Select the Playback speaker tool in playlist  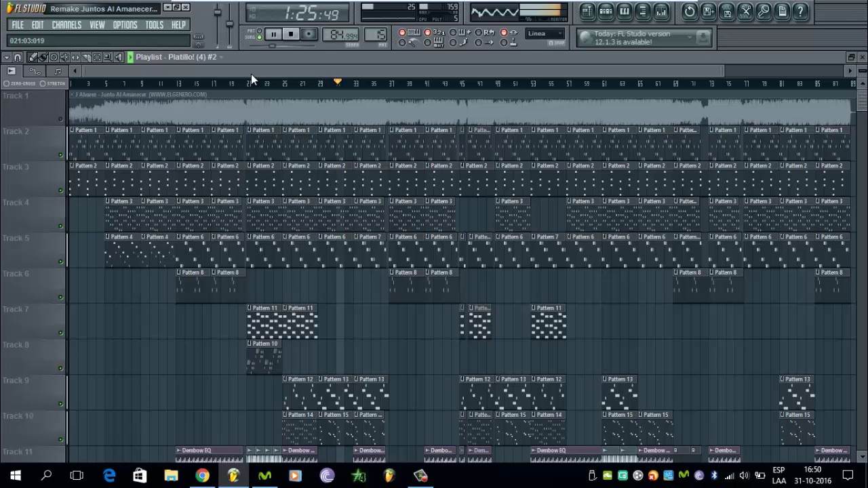(x=119, y=58)
